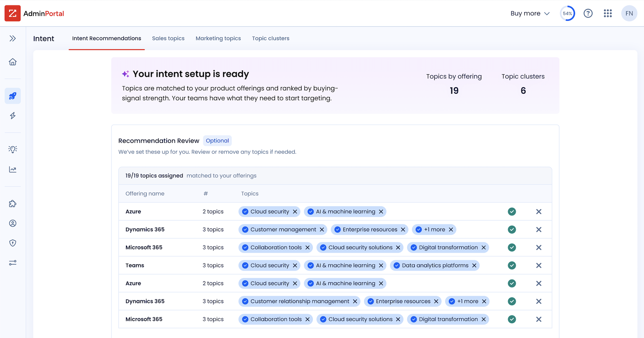Screen dimensions: 644x338
Task: Open the FN user avatar menu
Action: 629,13
